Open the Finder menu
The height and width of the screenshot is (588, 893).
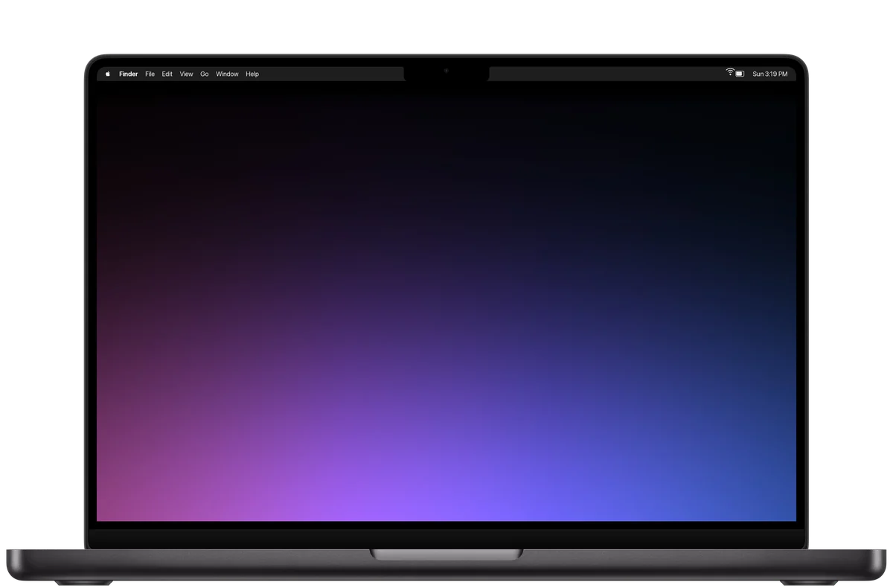click(x=129, y=74)
